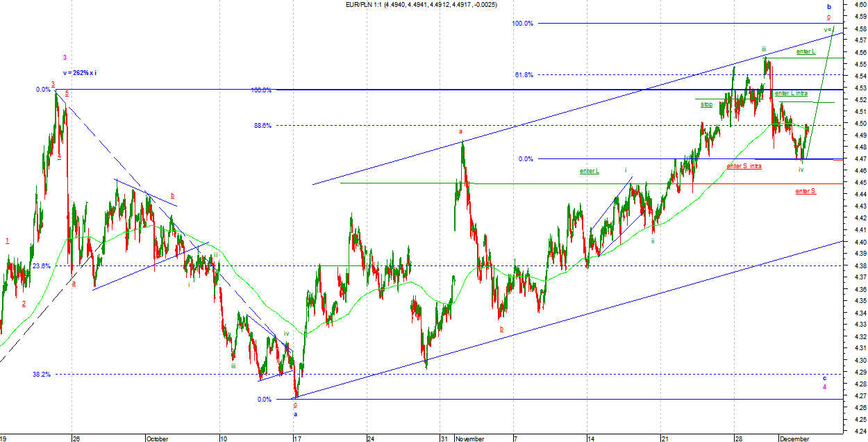Click the red 'enter S intra' label

pos(744,166)
